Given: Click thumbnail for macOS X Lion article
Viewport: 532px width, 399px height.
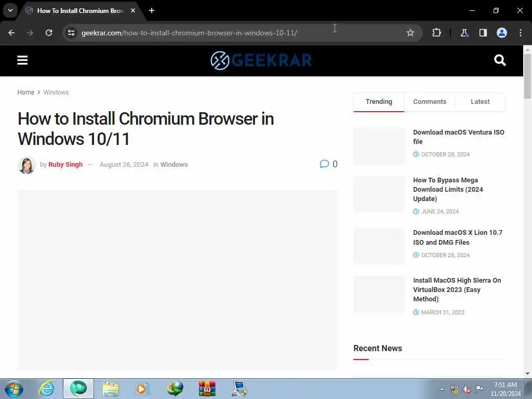Looking at the screenshot, I should point(379,246).
